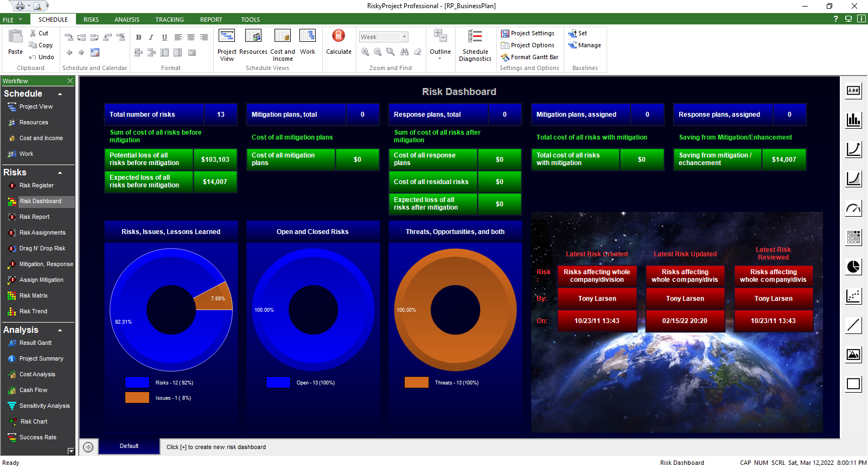Manage baselines

click(x=585, y=45)
